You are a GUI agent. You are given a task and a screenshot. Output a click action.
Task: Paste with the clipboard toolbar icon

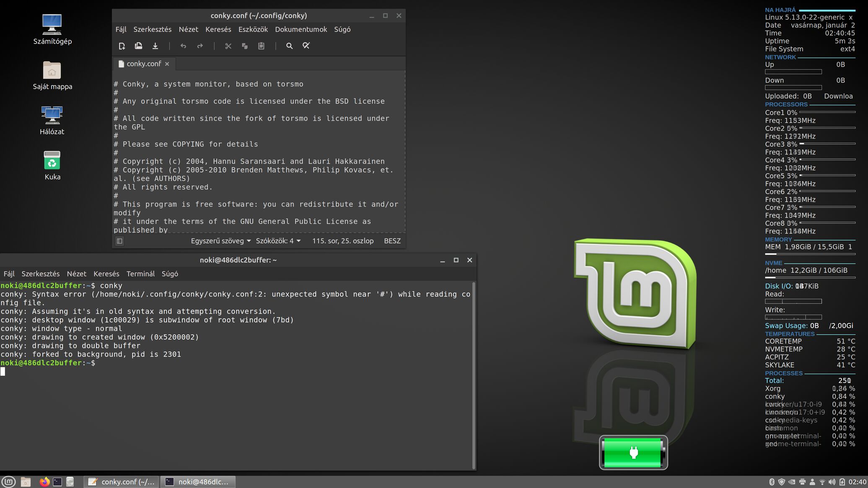[261, 46]
